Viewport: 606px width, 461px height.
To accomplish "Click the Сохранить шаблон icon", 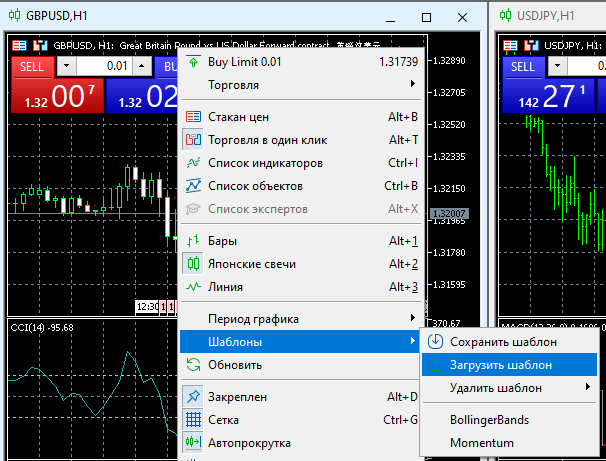I will point(435,342).
